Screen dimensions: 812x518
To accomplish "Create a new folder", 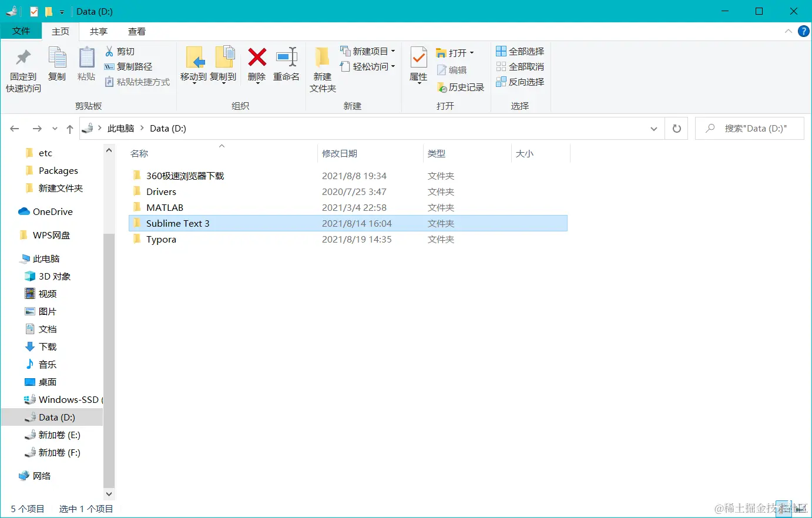I will (323, 70).
